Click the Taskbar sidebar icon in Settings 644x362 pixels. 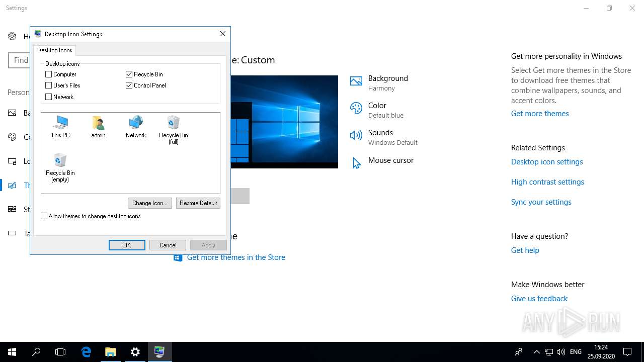click(x=12, y=233)
